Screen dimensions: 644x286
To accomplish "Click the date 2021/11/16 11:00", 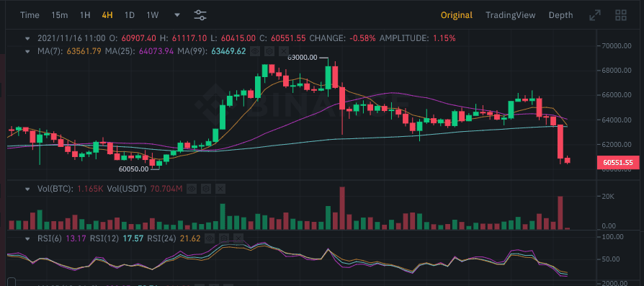I will click(x=71, y=38).
